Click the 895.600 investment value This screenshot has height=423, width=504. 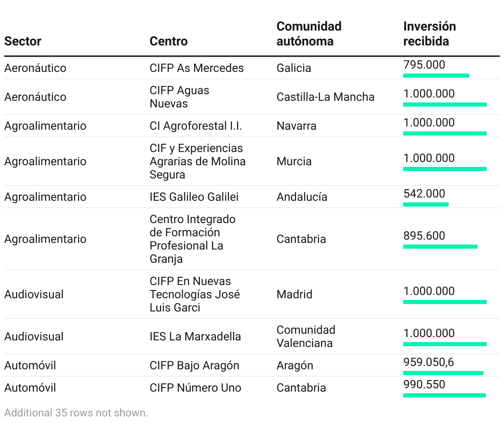click(x=424, y=235)
